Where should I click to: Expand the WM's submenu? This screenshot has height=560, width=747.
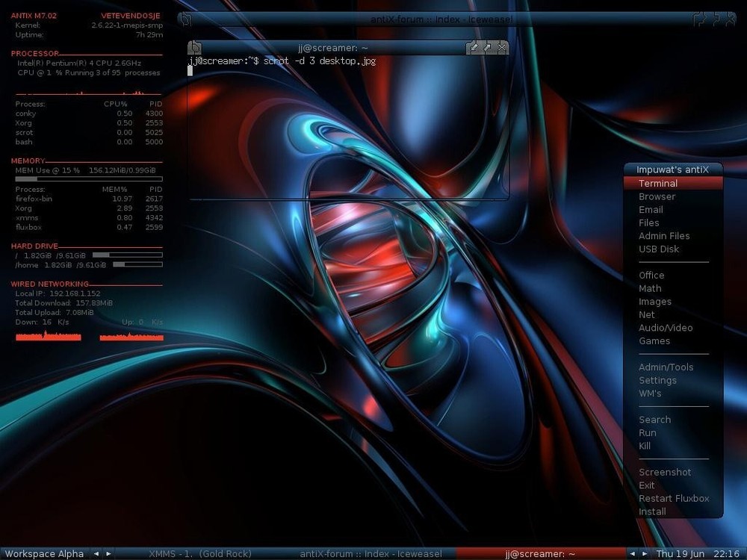pos(650,393)
